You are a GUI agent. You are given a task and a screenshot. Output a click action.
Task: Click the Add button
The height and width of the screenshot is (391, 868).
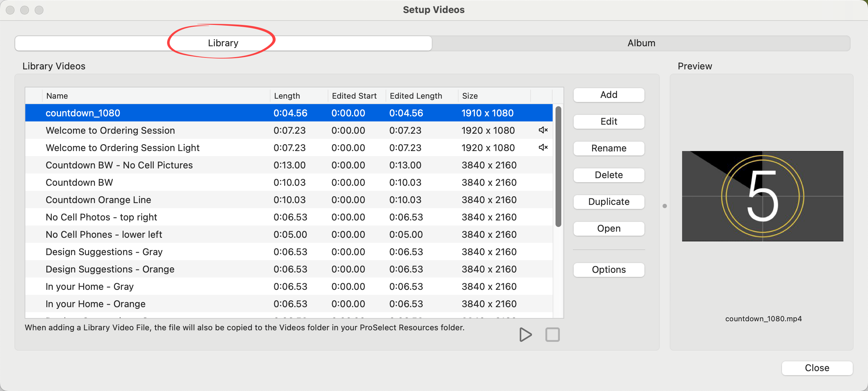pos(609,95)
